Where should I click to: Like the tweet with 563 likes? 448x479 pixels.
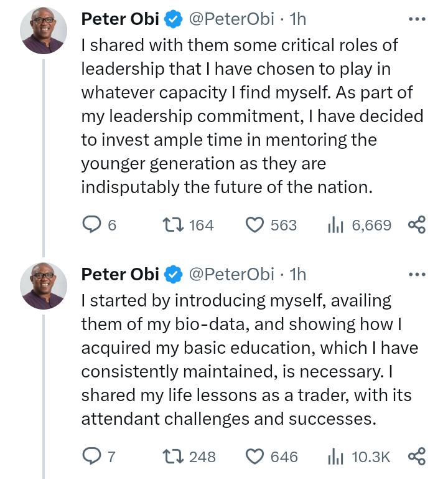tap(254, 225)
